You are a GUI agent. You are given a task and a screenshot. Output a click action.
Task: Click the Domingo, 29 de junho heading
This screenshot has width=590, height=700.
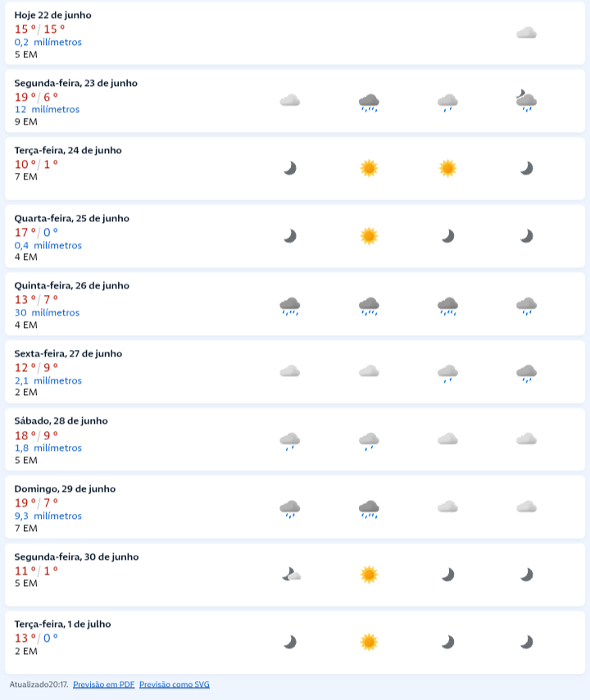click(x=65, y=489)
